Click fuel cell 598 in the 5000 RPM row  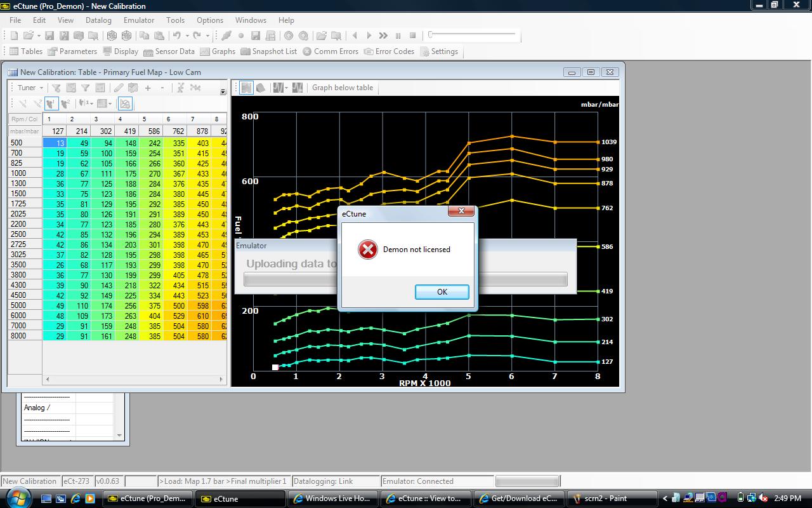(x=199, y=305)
